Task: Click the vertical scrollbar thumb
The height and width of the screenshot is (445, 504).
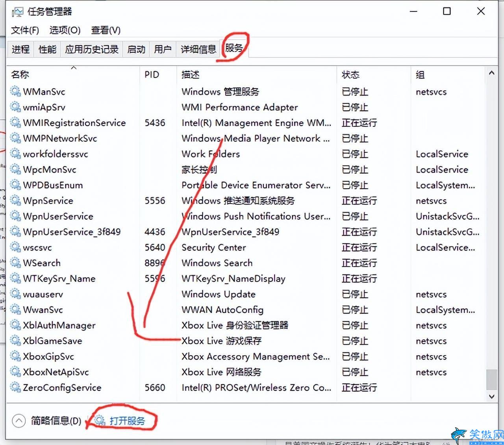Action: pyautogui.click(x=491, y=379)
